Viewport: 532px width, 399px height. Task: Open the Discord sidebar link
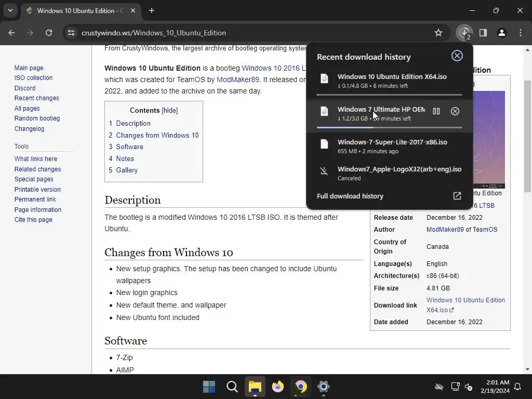tap(25, 88)
